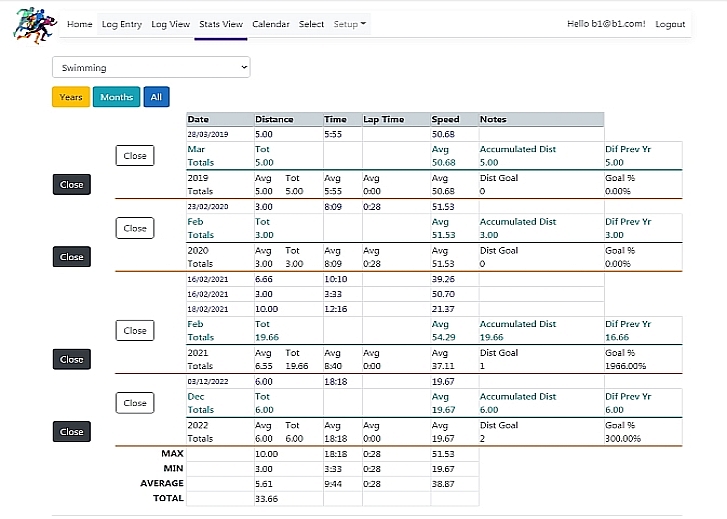Click the 38.87 average speed value
Image resolution: width=727 pixels, height=519 pixels.
coord(443,484)
